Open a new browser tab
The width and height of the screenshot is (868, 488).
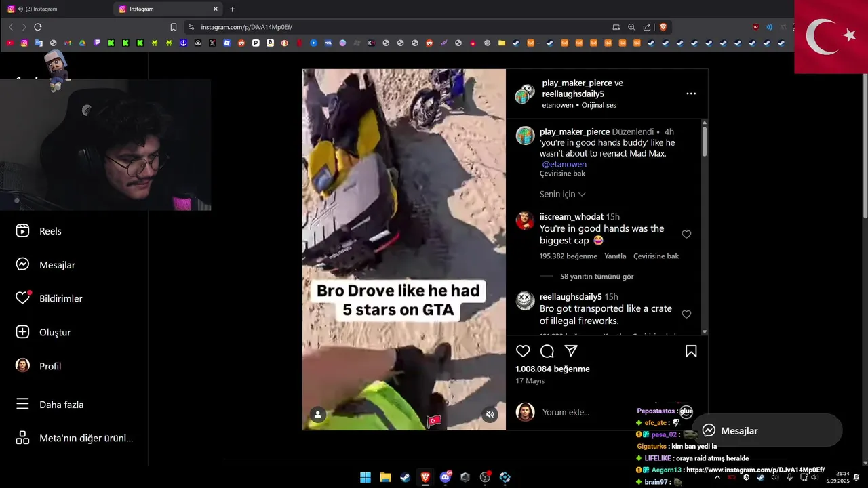pyautogui.click(x=233, y=9)
